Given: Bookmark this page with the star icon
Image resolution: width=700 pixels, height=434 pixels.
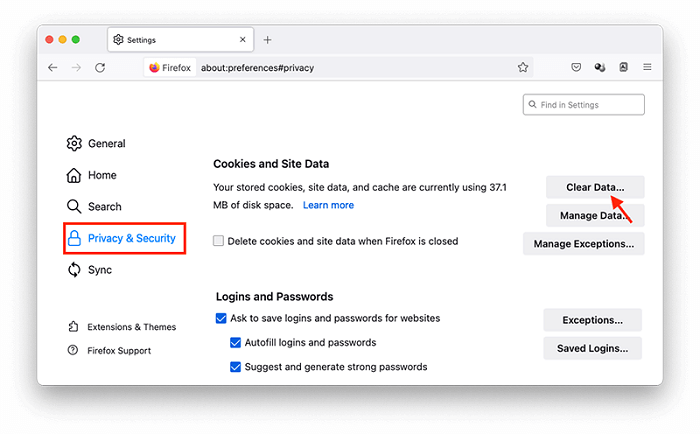Looking at the screenshot, I should coord(523,67).
